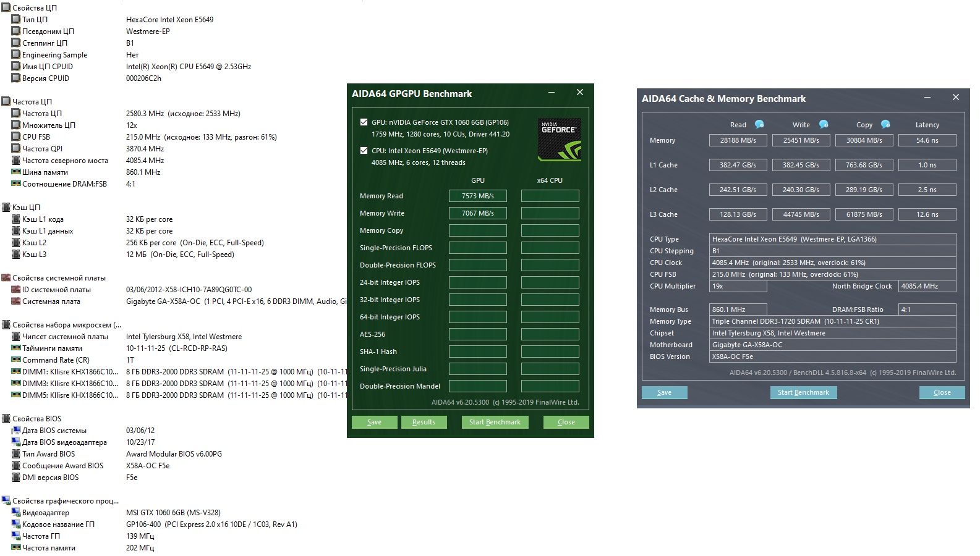Viewport: 980px width, 556px height.
Task: Click Memory Latency value 54.6 ns
Action: click(x=927, y=140)
